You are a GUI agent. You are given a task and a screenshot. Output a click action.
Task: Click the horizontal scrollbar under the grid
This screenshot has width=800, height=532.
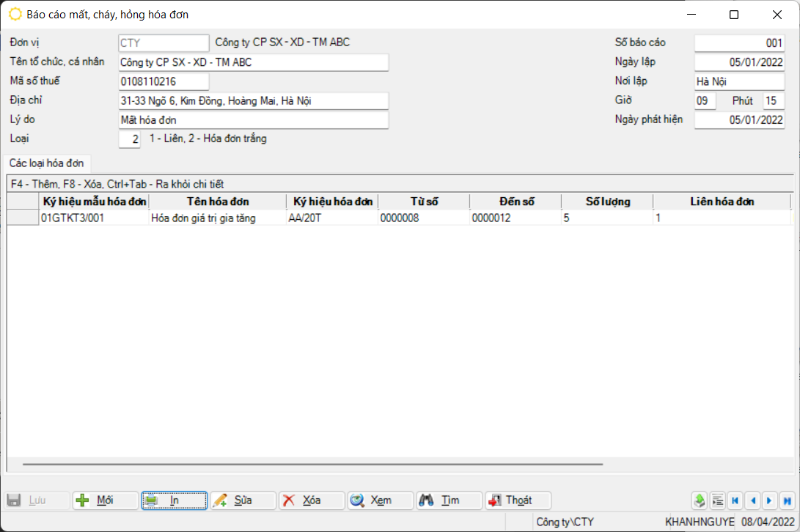[312, 465]
